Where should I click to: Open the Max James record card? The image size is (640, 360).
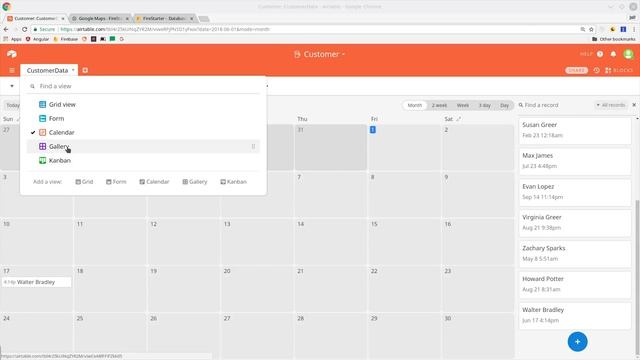coord(575,161)
